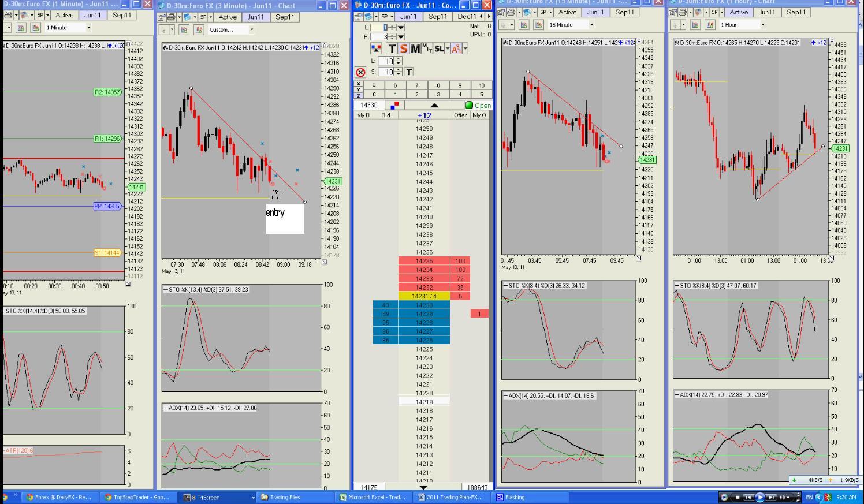Viewport: 864px width, 504px height.
Task: Click the T button next to S quantity
Action: pyautogui.click(x=408, y=72)
